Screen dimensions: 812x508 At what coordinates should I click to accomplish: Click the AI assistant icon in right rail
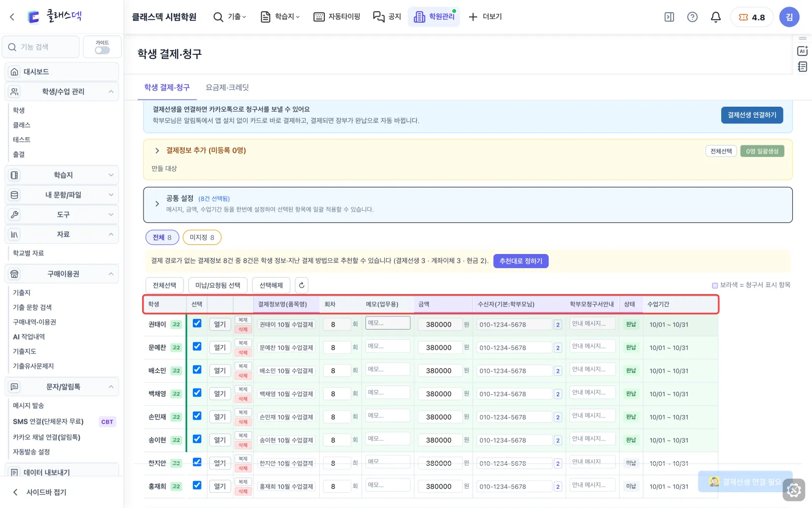[802, 51]
